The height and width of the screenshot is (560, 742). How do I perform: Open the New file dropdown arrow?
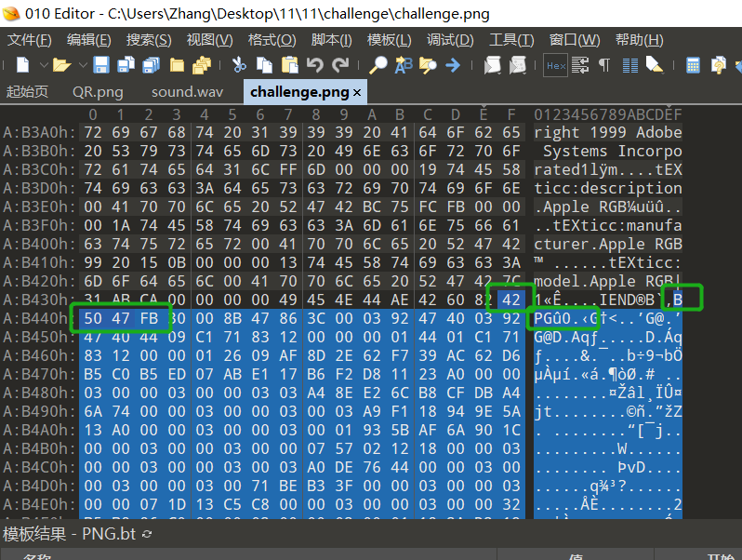click(44, 65)
